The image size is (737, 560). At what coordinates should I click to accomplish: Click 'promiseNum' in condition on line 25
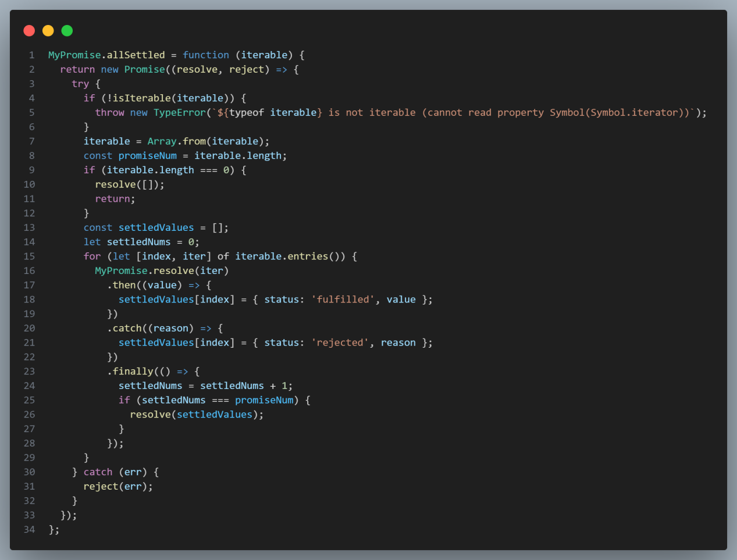[x=264, y=400]
